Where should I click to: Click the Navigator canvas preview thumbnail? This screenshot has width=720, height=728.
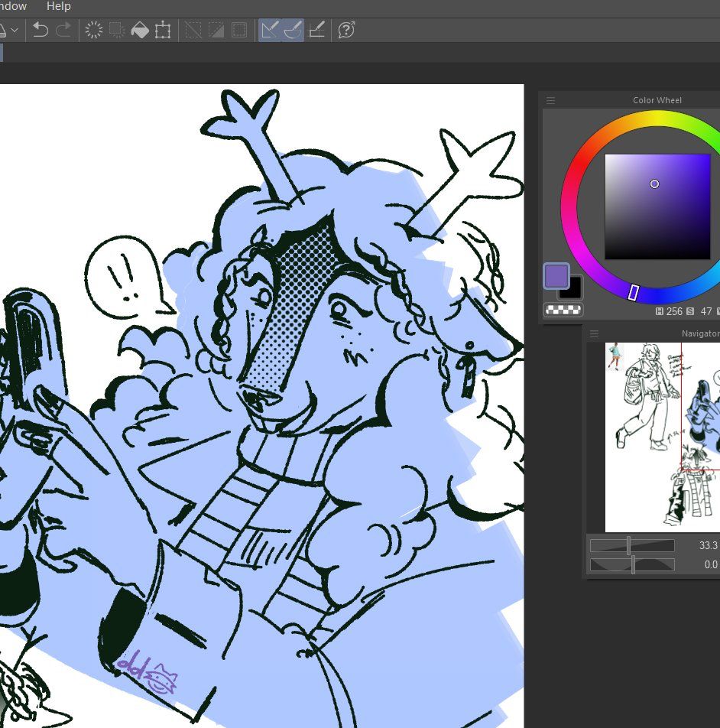[x=663, y=437]
